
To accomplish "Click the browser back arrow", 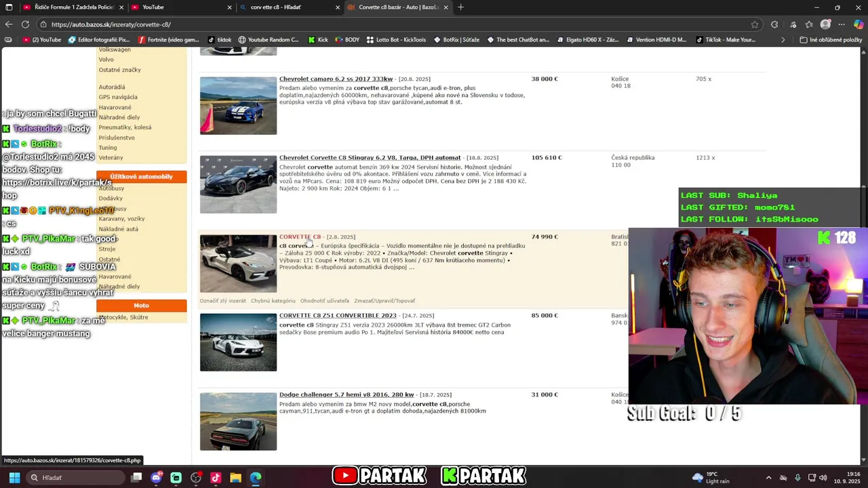I will pyautogui.click(x=9, y=24).
